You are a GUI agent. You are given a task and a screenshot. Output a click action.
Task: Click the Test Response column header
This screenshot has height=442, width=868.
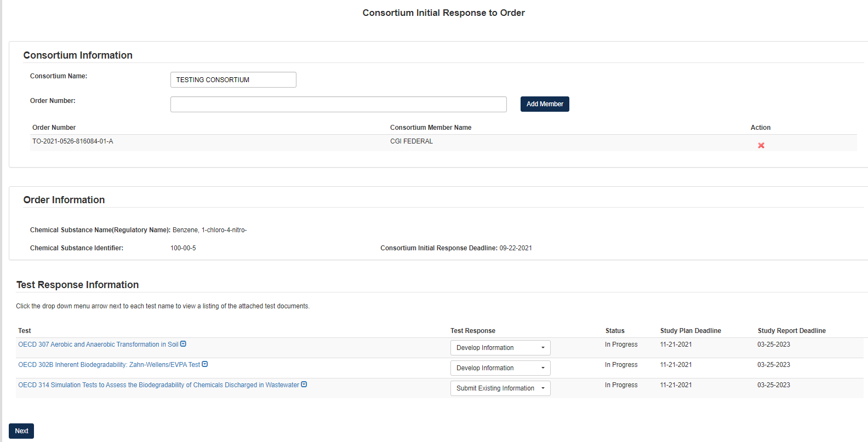[x=472, y=331]
